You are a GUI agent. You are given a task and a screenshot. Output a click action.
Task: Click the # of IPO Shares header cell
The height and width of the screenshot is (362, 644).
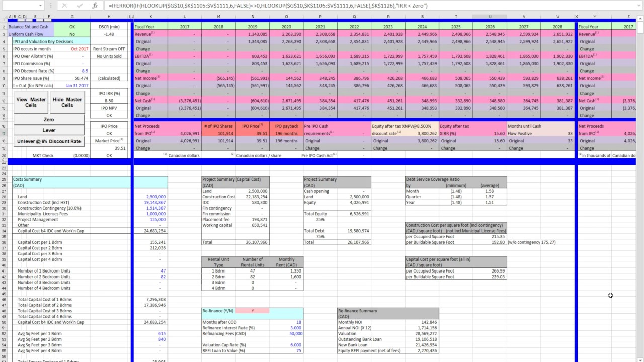[218, 126]
